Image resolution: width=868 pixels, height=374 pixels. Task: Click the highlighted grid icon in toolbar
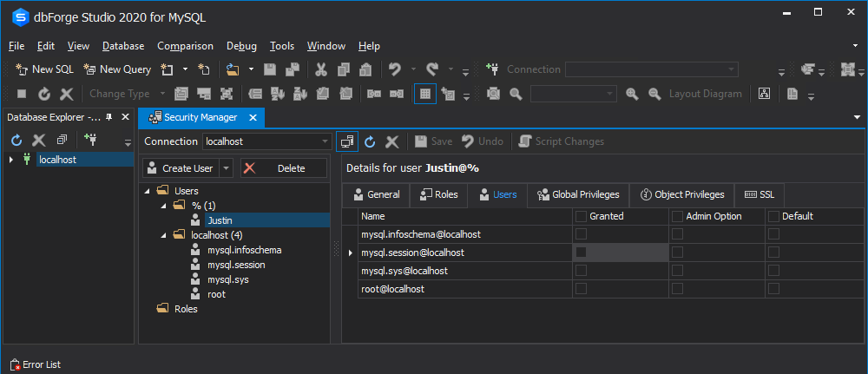point(425,94)
